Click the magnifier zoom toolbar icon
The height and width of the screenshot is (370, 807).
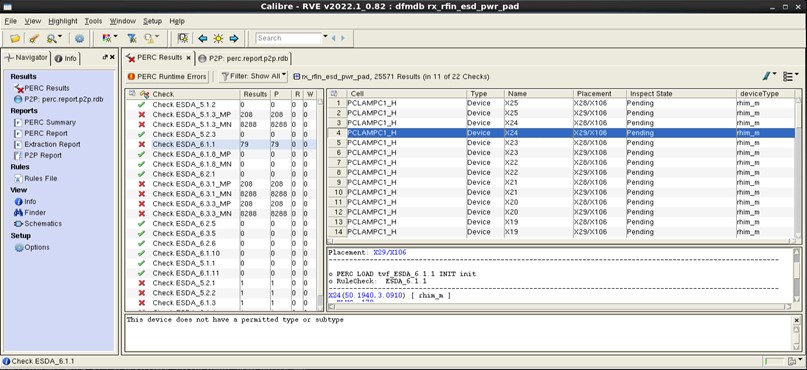click(x=51, y=39)
